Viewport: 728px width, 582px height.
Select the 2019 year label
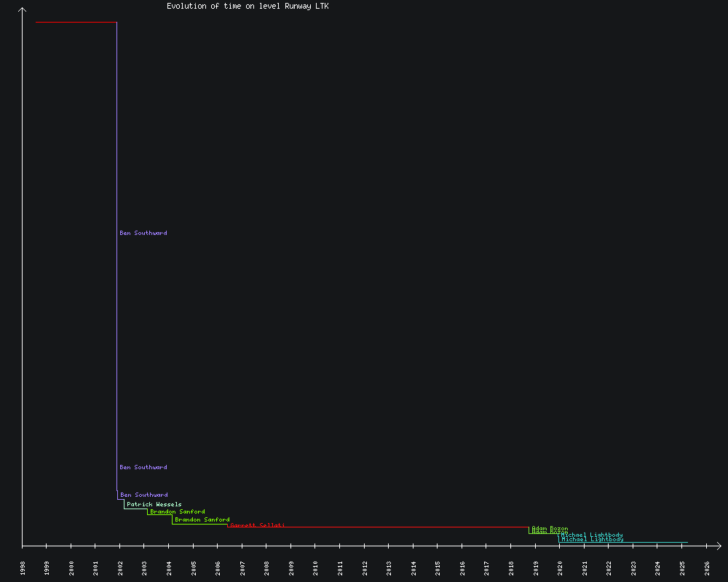[x=536, y=567]
